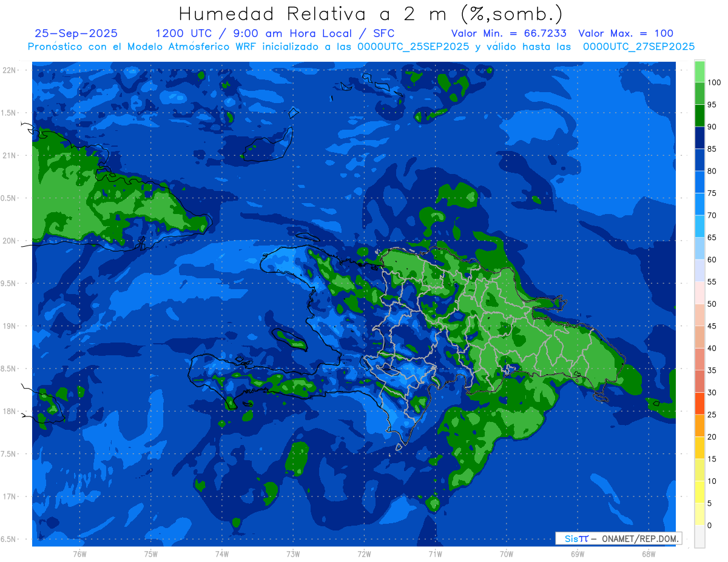The width and height of the screenshot is (728, 562).
Task: Click the orange 20-25 legend swatch
Action: click(699, 426)
